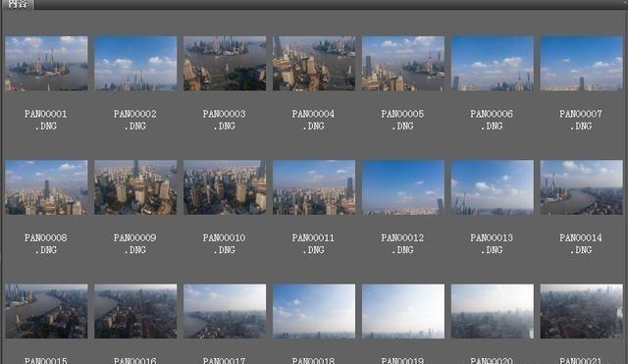Click the file name text PAN00008.DNG
This screenshot has height=364, width=628.
pyautogui.click(x=46, y=244)
